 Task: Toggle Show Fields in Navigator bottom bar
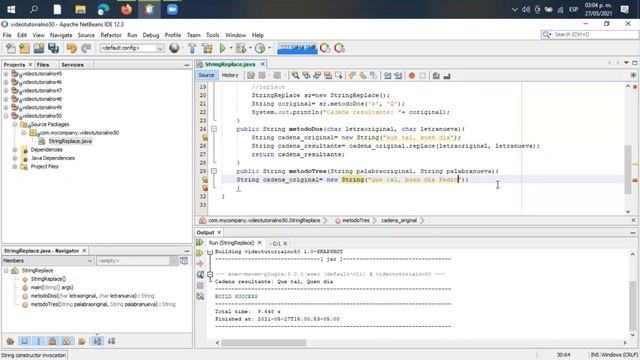coord(24,341)
